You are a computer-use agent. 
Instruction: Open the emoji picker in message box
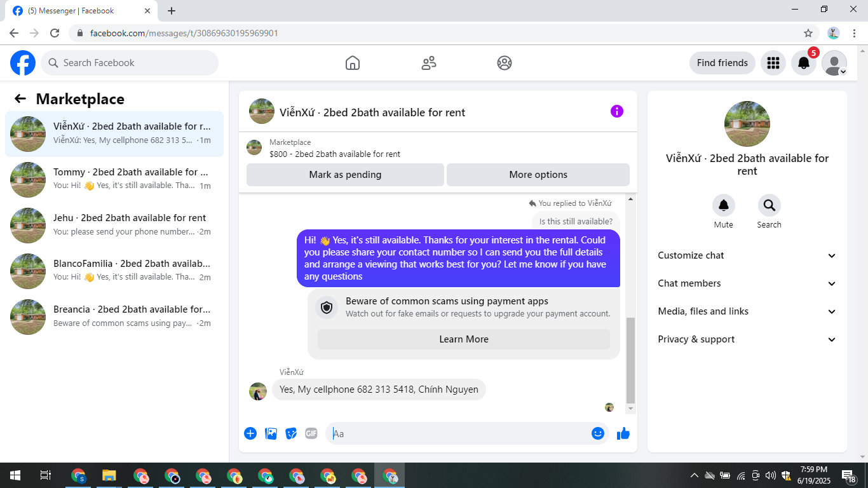coord(598,433)
